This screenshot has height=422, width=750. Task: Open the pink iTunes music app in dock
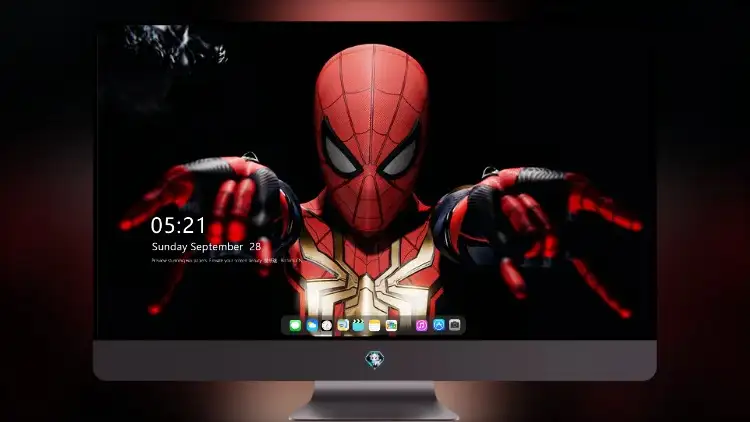point(421,325)
